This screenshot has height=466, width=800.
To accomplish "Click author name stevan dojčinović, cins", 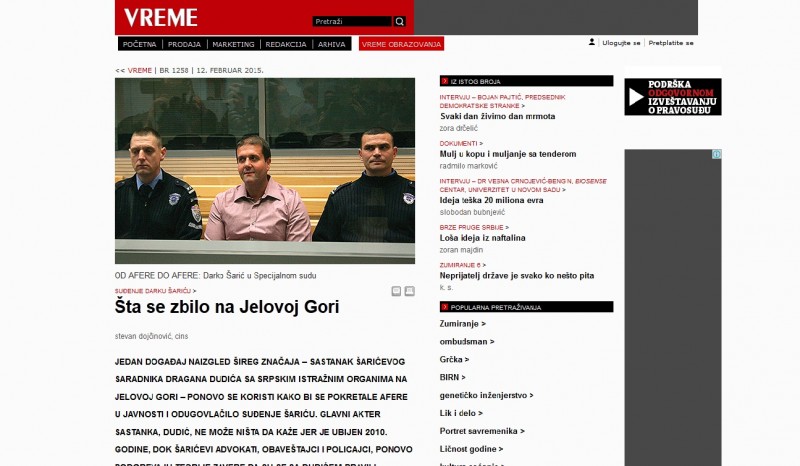I will tap(152, 336).
